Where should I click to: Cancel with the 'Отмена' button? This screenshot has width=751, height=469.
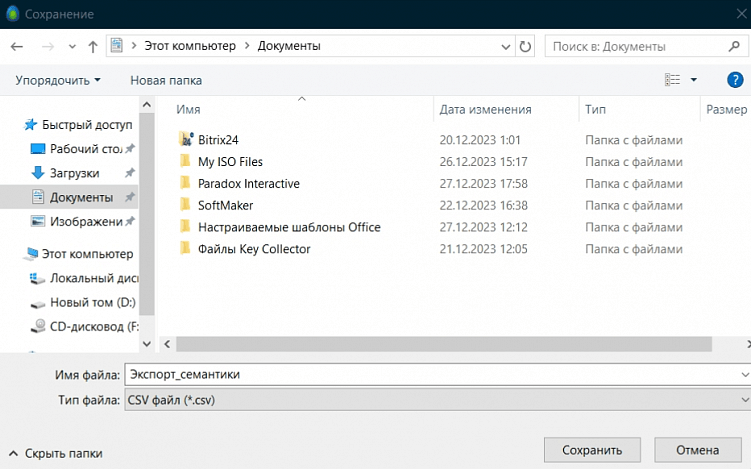tap(697, 450)
